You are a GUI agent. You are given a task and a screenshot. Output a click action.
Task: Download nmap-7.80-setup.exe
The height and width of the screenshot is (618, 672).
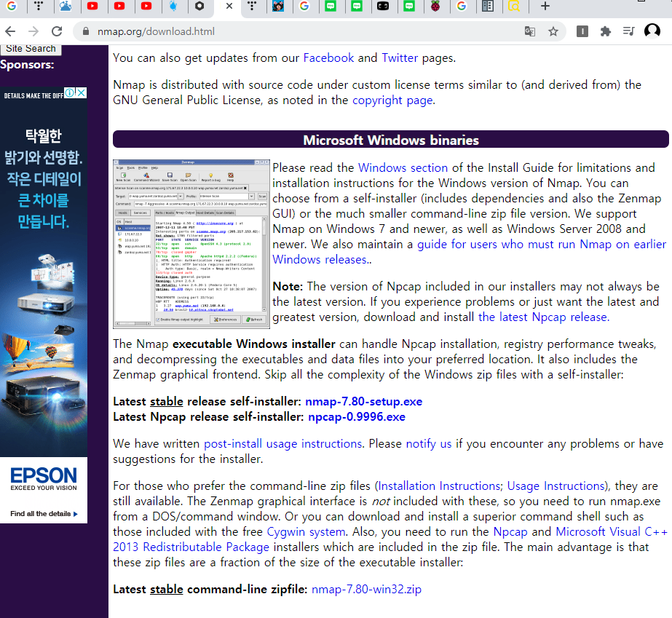(x=364, y=402)
